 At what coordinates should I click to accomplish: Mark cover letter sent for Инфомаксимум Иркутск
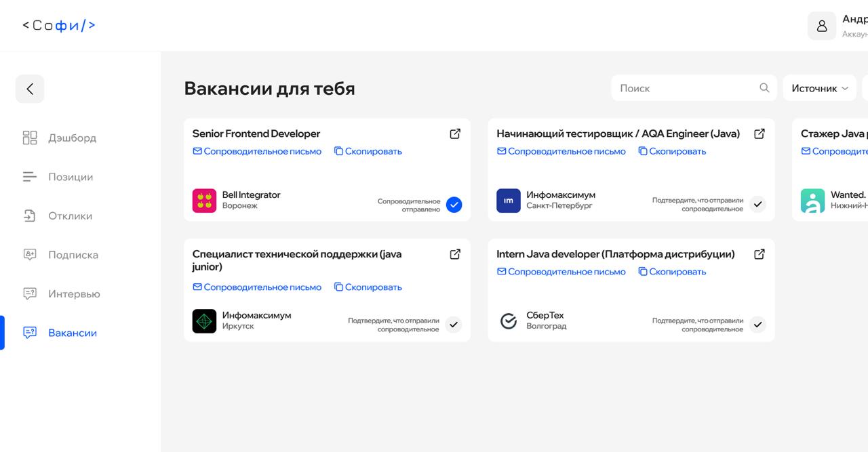tap(454, 325)
